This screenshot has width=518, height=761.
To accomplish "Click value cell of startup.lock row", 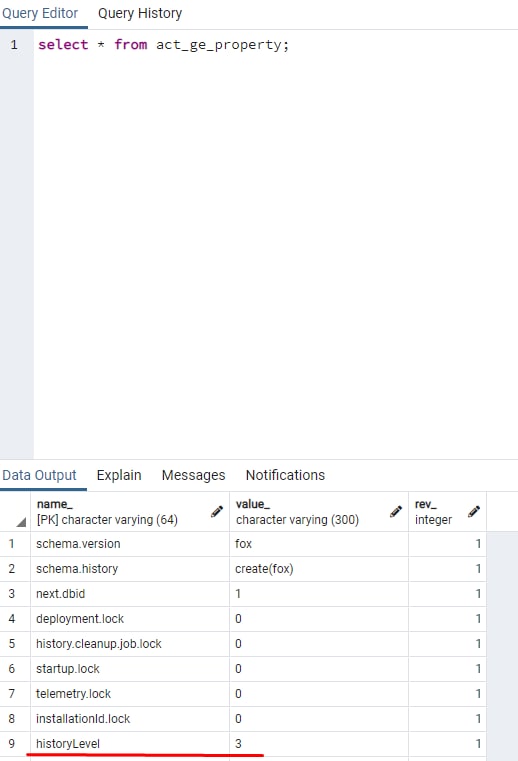I will (x=319, y=669).
